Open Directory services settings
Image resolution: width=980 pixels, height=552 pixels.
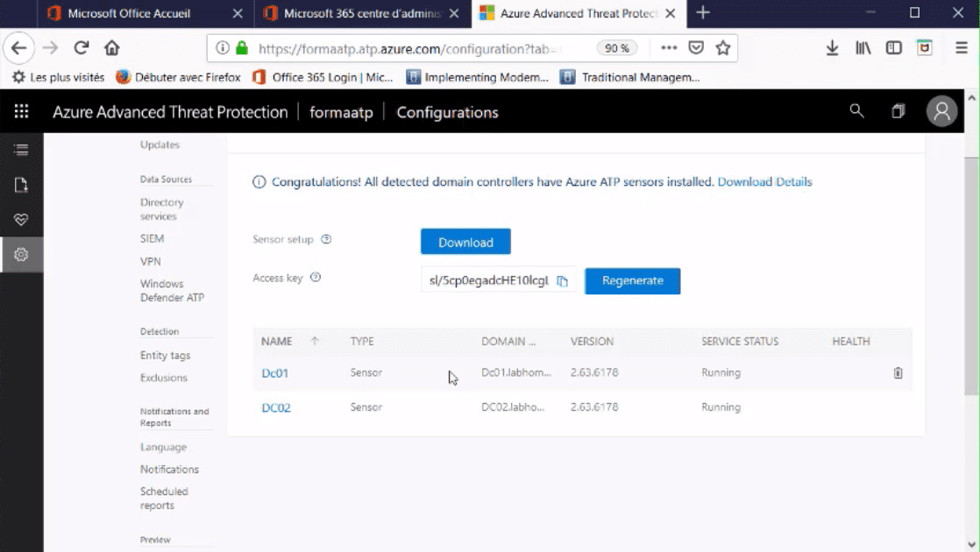pyautogui.click(x=162, y=209)
